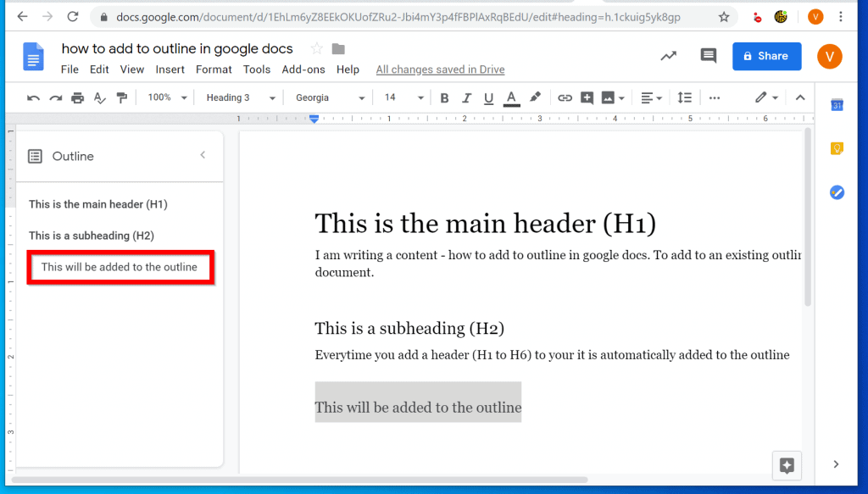Jump to subheading (H2) in outline
Image resolution: width=868 pixels, height=494 pixels.
92,236
